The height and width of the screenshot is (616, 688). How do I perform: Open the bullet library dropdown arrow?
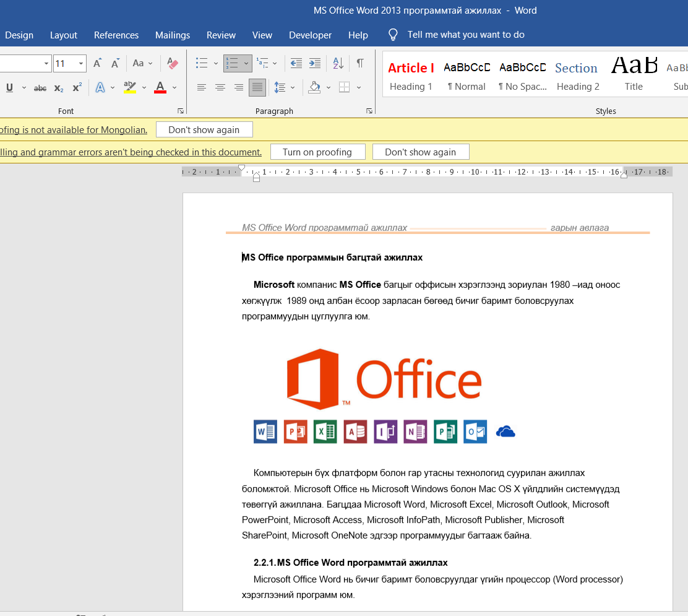215,63
